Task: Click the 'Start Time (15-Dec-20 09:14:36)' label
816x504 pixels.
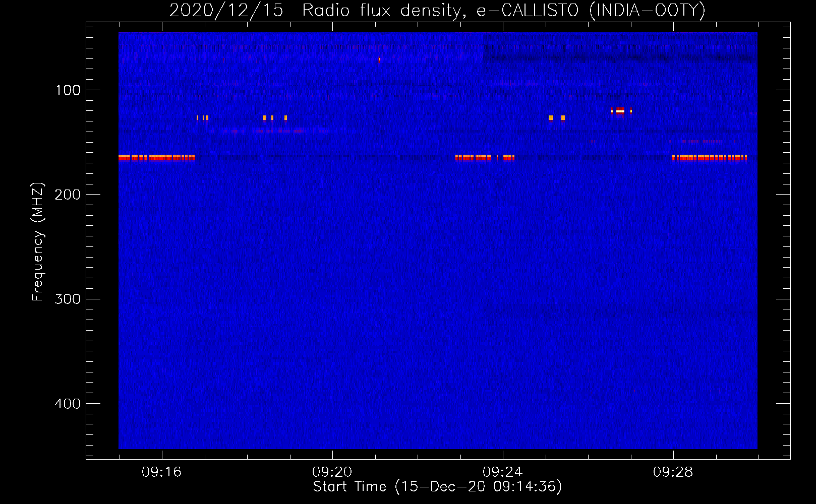Action: [437, 487]
